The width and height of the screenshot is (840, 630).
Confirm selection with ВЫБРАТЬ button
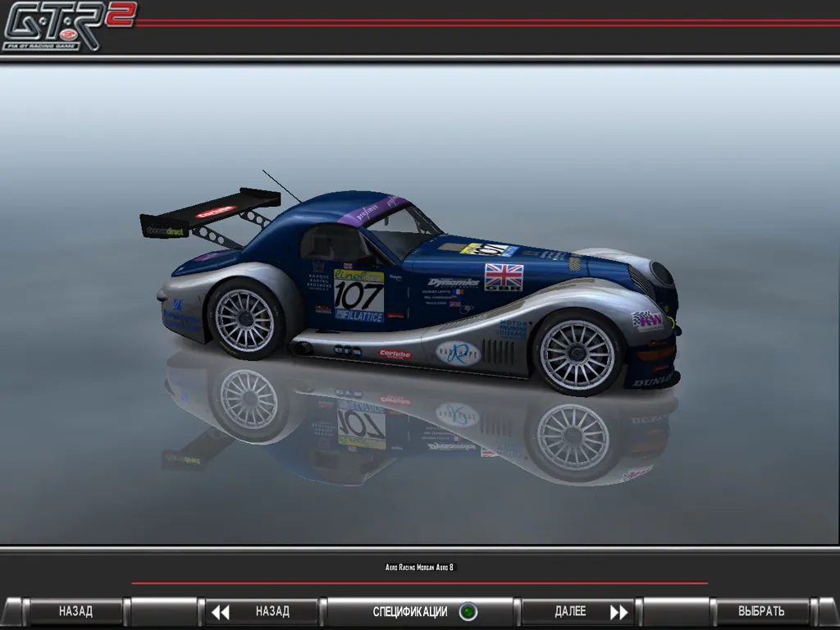pyautogui.click(x=760, y=611)
